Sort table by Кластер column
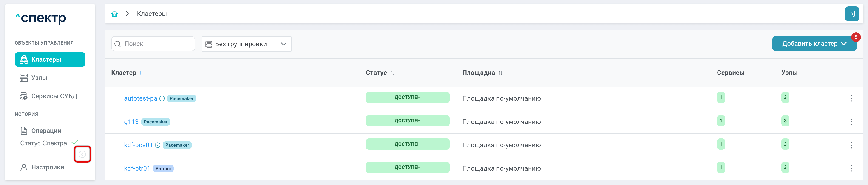 coord(142,73)
